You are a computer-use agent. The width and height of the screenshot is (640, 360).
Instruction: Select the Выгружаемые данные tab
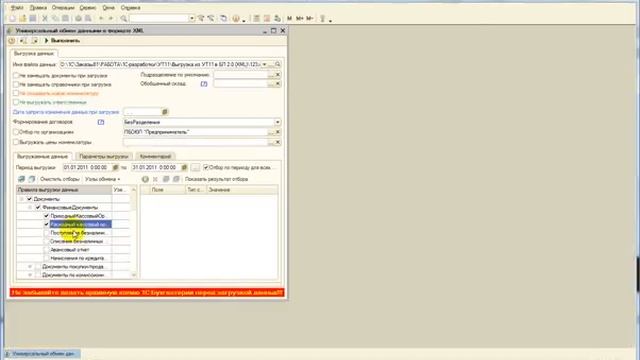pos(42,156)
